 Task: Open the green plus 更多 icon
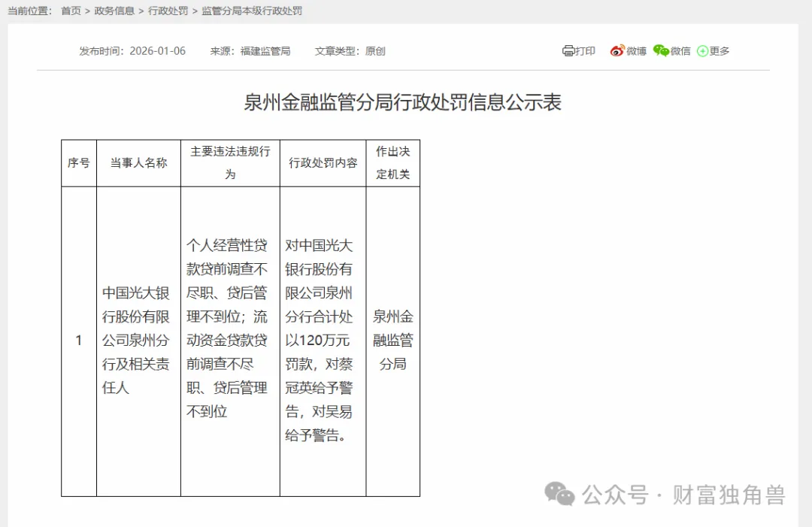(702, 50)
